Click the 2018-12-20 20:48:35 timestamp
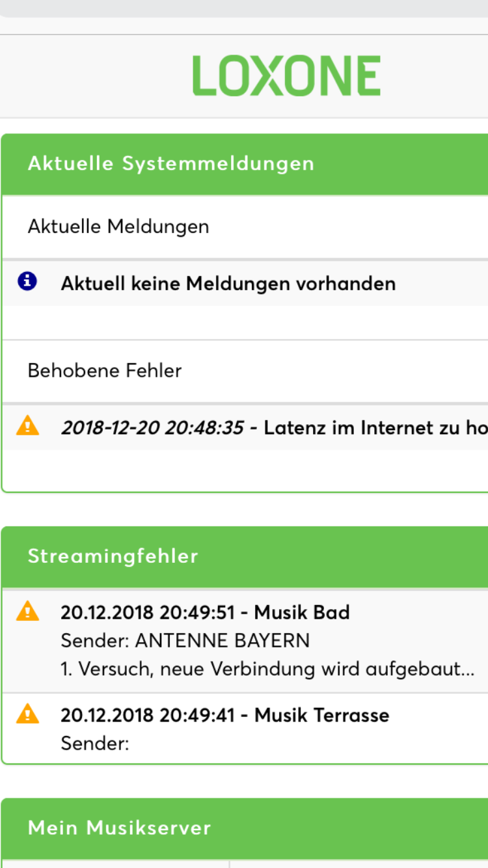This screenshot has height=868, width=488. pos(152,428)
